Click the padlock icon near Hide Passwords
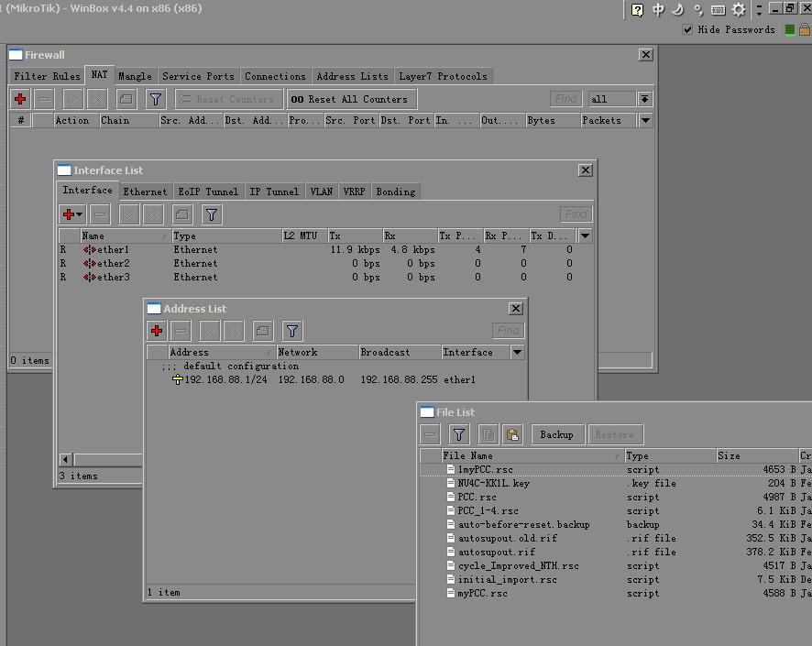812x646 pixels. click(x=805, y=29)
